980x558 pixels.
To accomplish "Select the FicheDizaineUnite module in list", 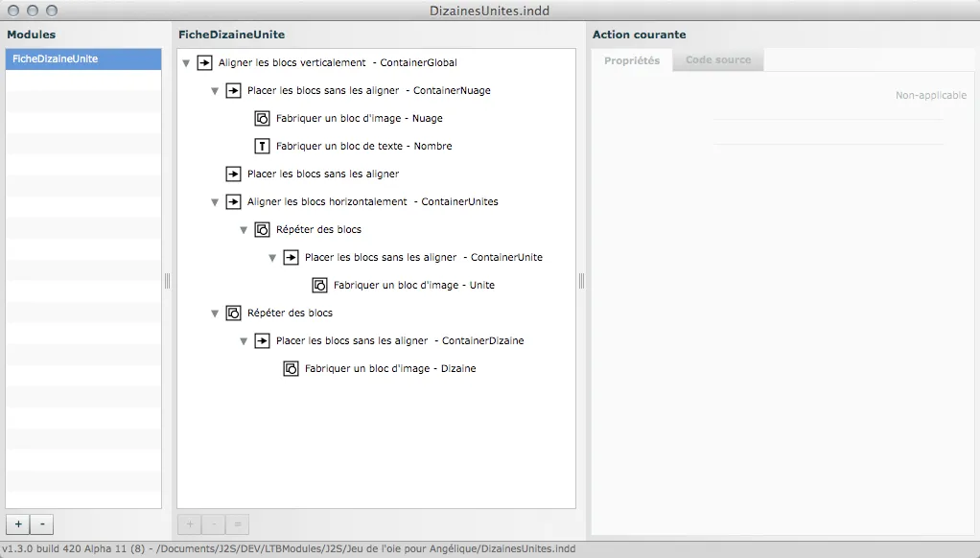I will [x=82, y=59].
